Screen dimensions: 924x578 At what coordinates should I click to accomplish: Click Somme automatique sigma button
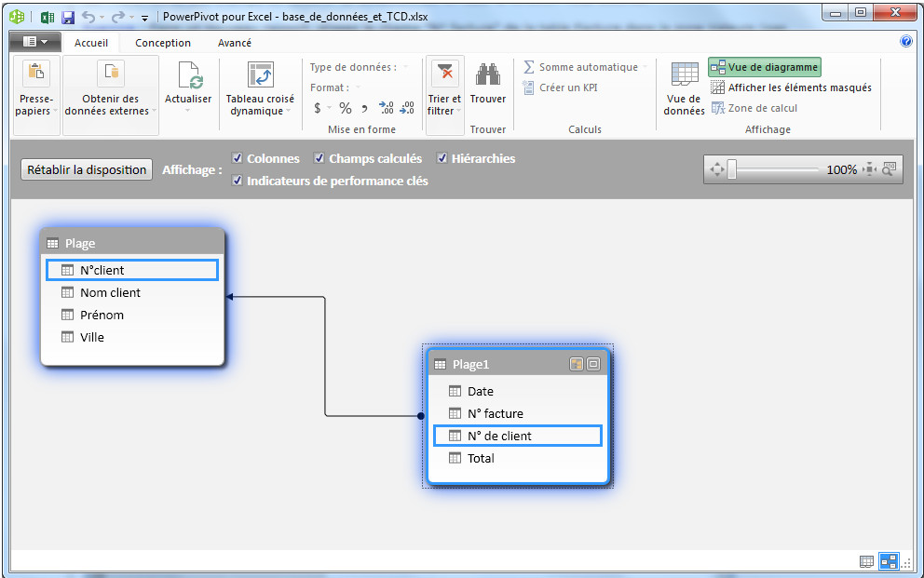click(581, 67)
